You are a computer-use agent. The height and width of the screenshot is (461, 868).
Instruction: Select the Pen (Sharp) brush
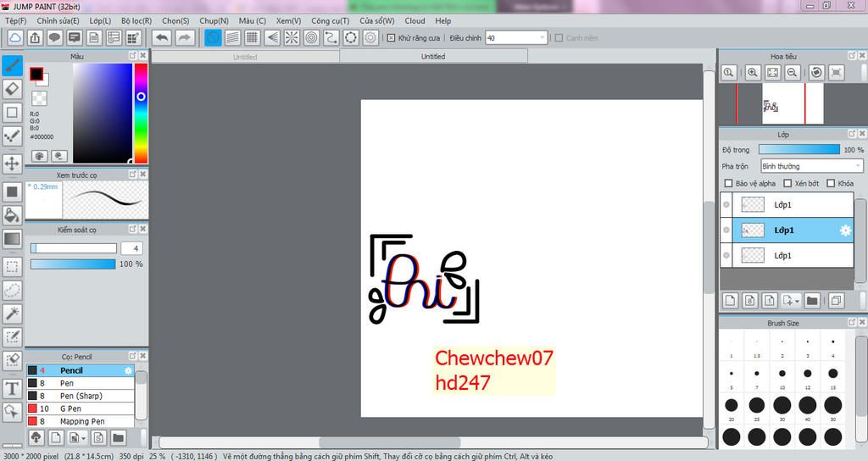(x=81, y=396)
